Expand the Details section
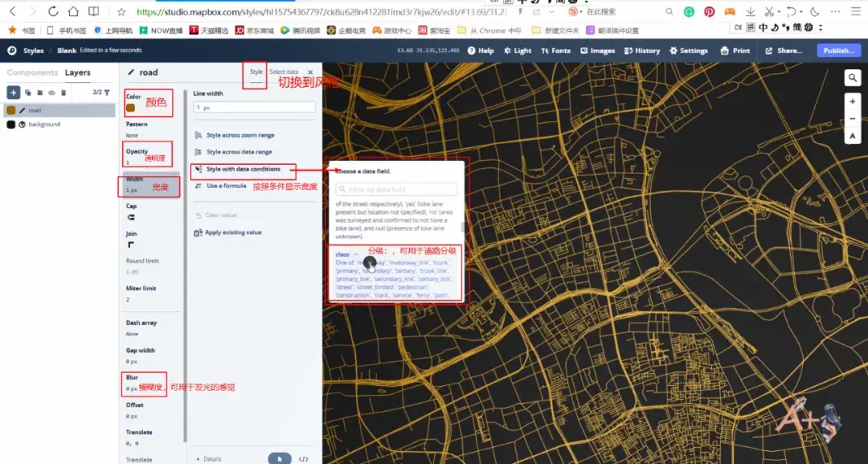 coord(209,459)
